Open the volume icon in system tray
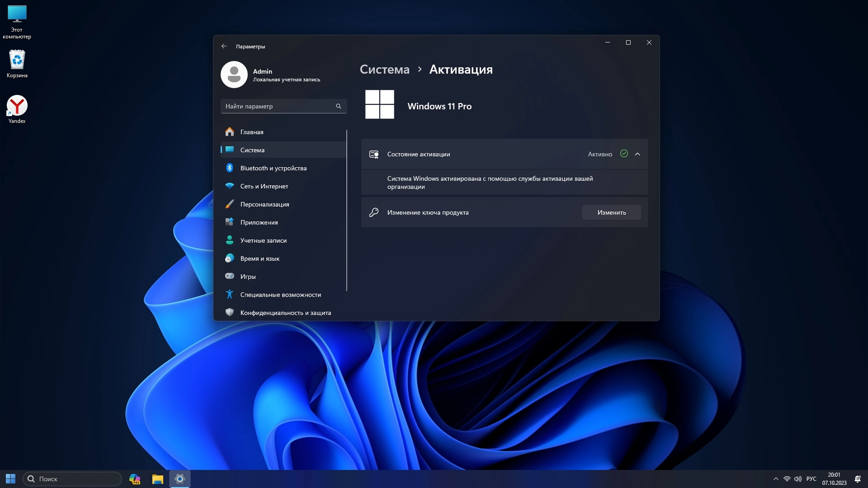This screenshot has height=488, width=868. (798, 479)
